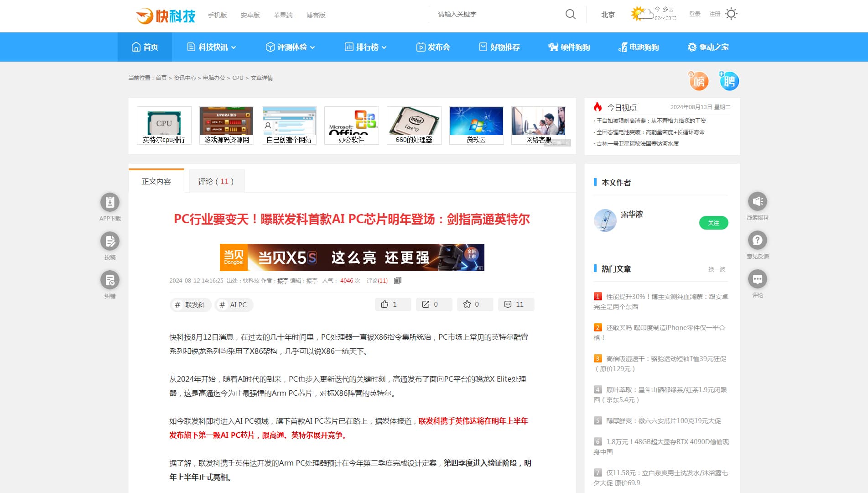Click the 今日视点 flame icon
Image resolution: width=868 pixels, height=493 pixels.
(598, 107)
